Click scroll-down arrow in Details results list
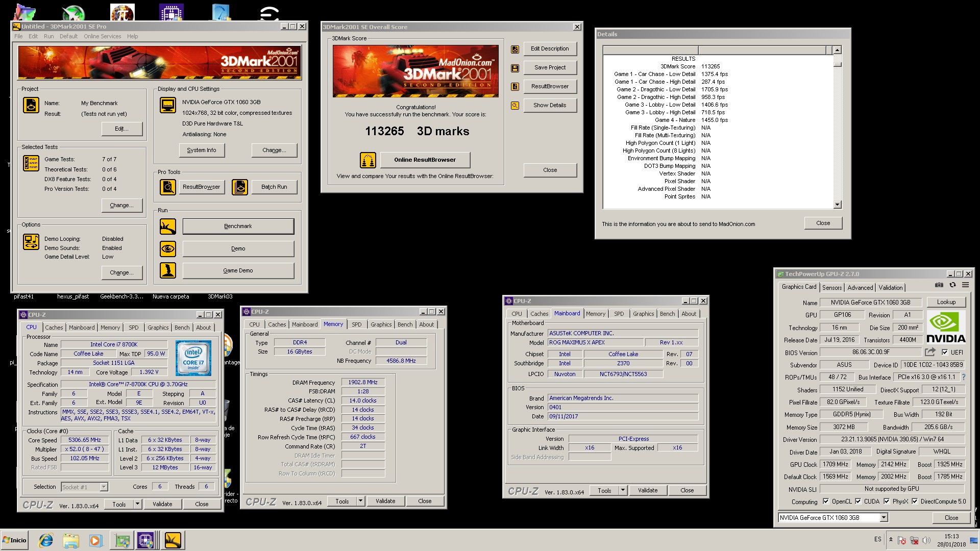 click(837, 205)
